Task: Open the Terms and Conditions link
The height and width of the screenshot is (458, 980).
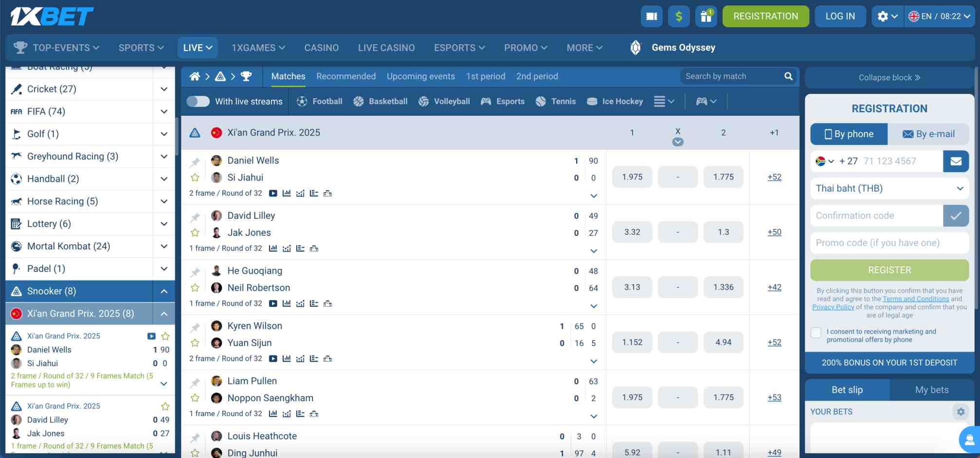Action: 916,299
